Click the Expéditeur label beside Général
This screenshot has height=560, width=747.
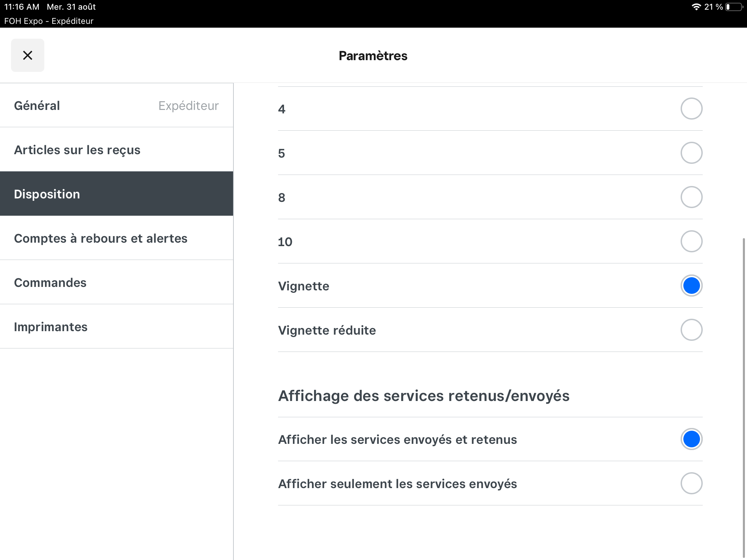pos(188,105)
